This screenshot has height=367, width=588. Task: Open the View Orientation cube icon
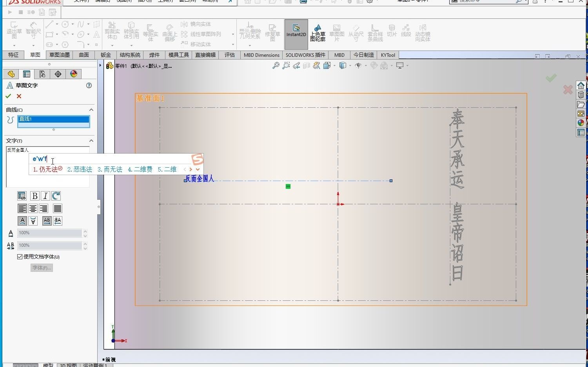(327, 66)
